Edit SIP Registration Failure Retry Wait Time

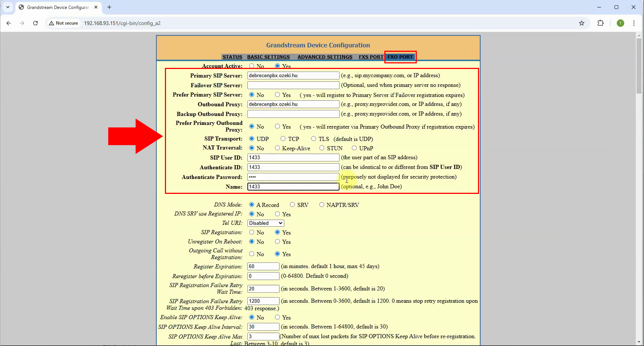click(x=263, y=289)
